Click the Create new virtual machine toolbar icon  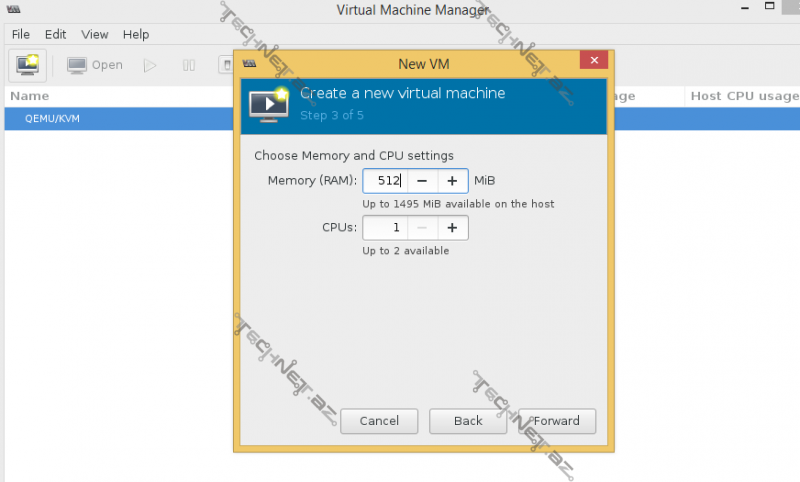click(x=28, y=65)
